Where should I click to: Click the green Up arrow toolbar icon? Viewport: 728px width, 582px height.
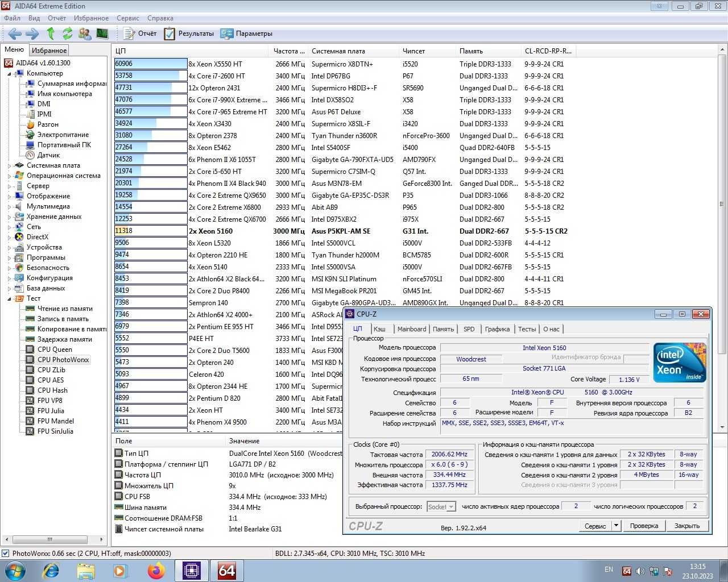click(50, 34)
